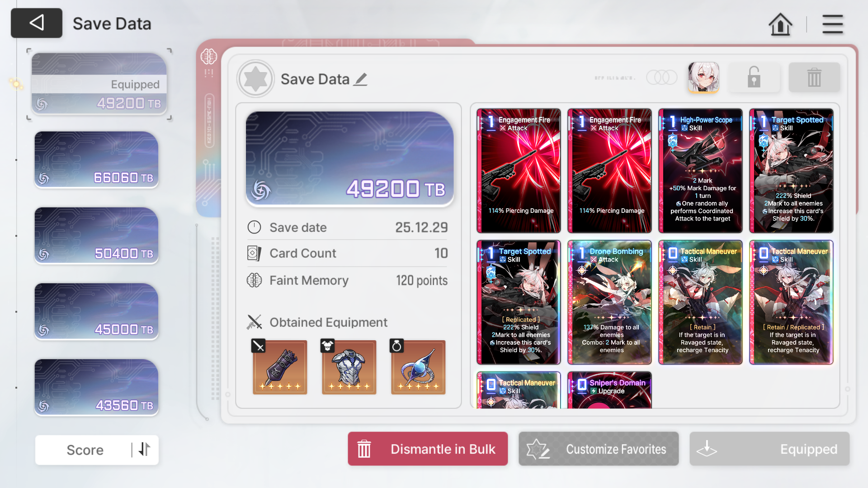868x488 pixels.
Task: View the obtained gauntlet weapon equipment
Action: (x=279, y=367)
